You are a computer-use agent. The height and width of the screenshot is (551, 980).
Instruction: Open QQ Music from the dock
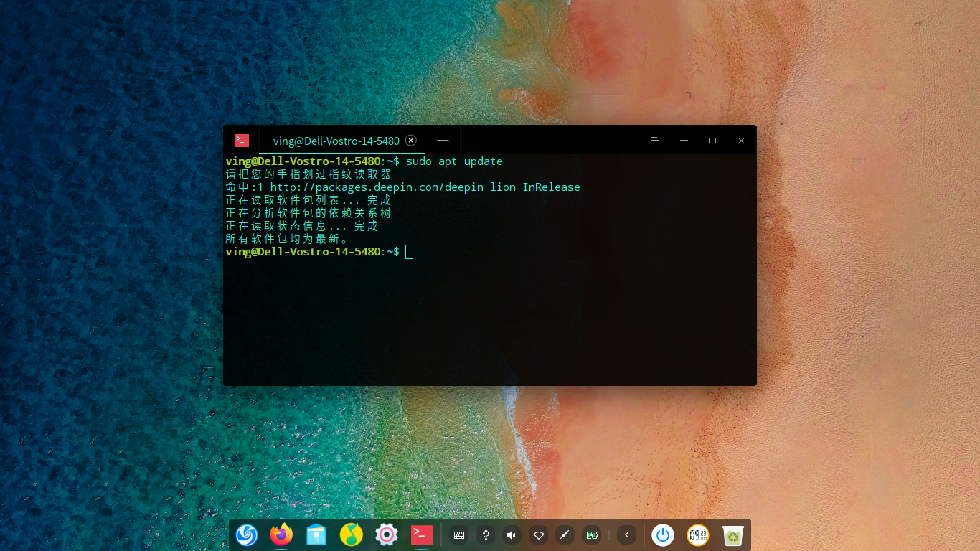click(x=351, y=534)
